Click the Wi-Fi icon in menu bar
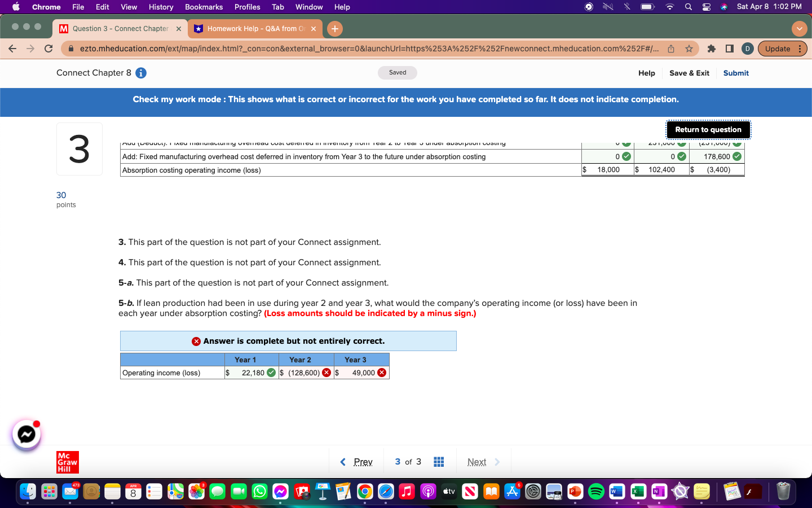Image resolution: width=812 pixels, height=508 pixels. pyautogui.click(x=669, y=7)
